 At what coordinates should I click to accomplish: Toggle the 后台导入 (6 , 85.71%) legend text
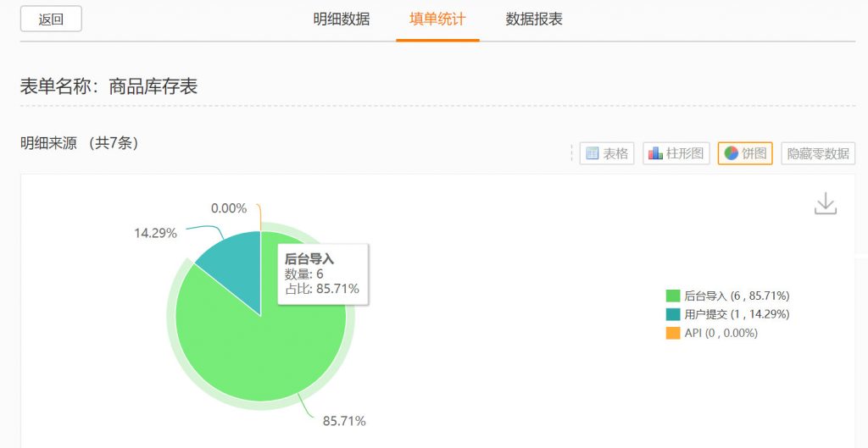[x=737, y=296]
